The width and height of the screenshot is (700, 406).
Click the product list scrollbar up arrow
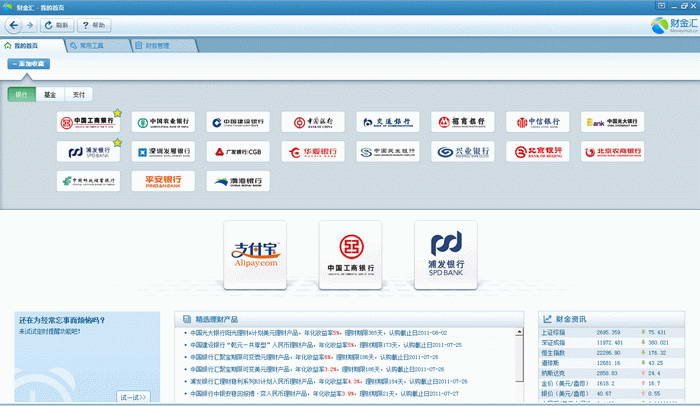pos(519,332)
